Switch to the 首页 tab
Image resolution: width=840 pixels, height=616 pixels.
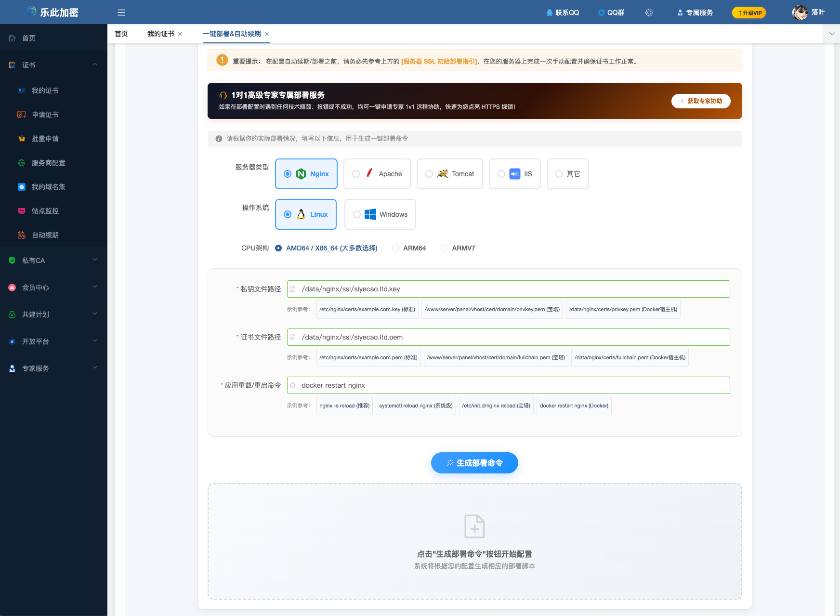(x=121, y=34)
